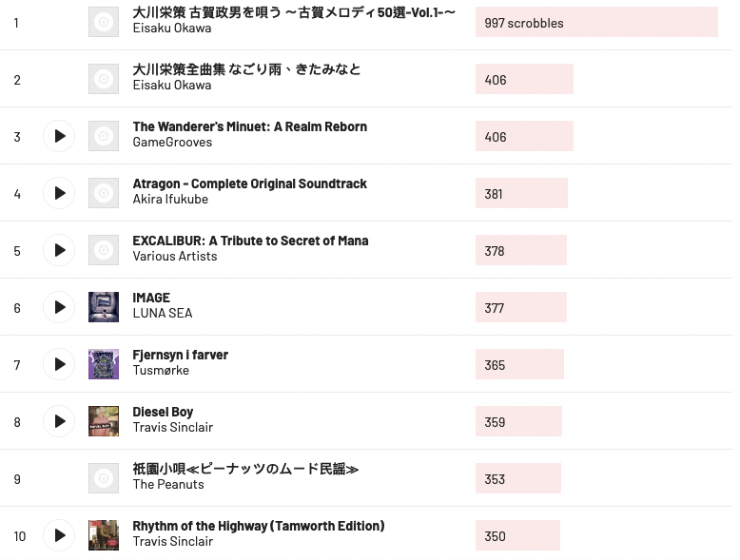Image resolution: width=740 pixels, height=560 pixels.
Task: Go to Tusmørke artist page
Action: point(161,371)
